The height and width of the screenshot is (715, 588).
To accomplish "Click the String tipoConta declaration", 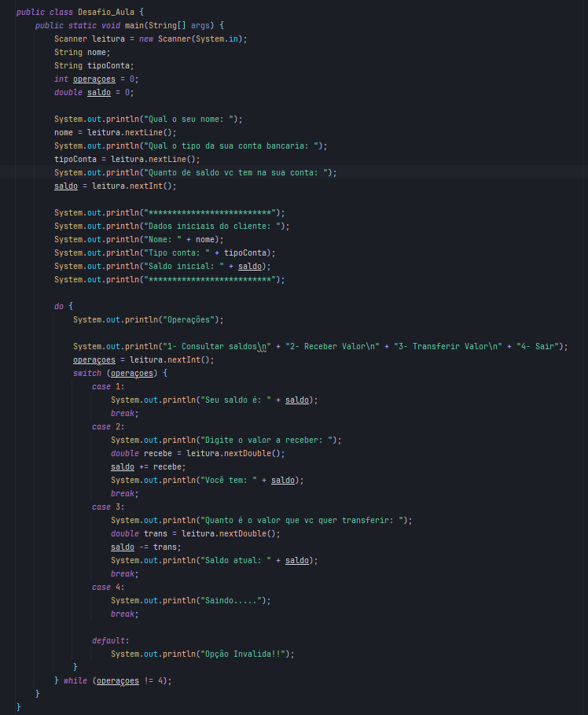I will click(x=94, y=66).
